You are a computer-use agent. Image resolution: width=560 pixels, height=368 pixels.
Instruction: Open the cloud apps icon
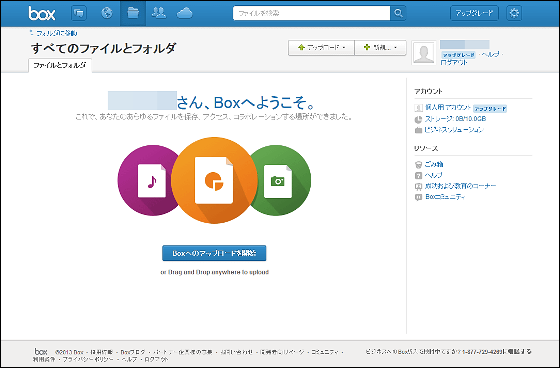coord(185,14)
